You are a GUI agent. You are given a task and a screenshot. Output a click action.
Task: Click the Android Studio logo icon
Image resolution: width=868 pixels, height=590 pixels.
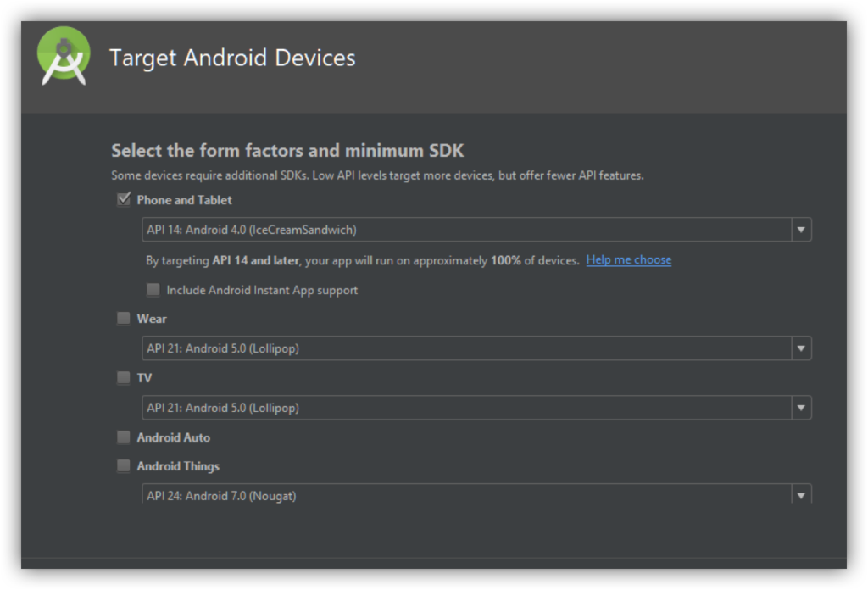pyautogui.click(x=64, y=56)
